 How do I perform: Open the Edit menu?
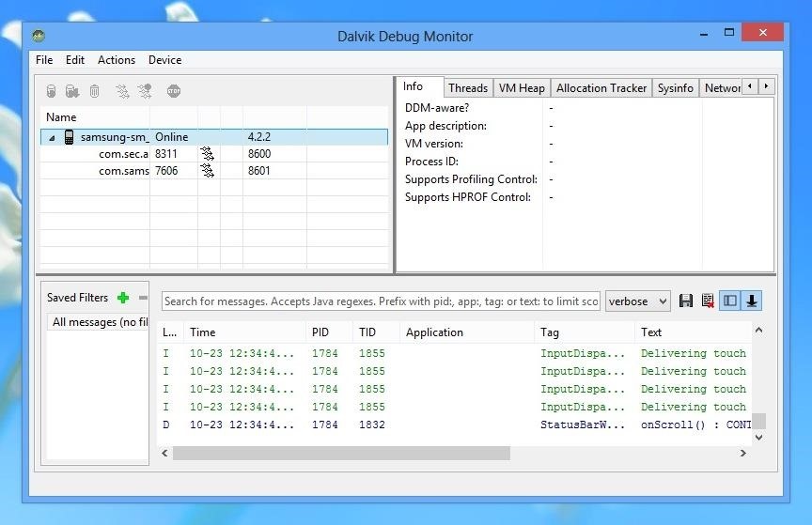[75, 60]
